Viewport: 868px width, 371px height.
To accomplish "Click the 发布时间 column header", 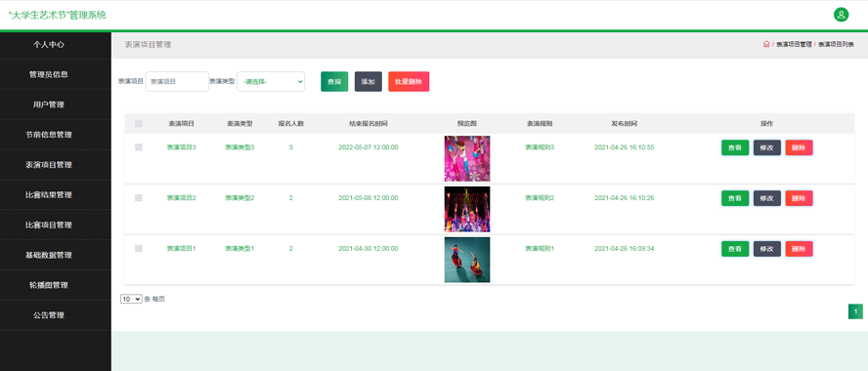I will pyautogui.click(x=624, y=124).
